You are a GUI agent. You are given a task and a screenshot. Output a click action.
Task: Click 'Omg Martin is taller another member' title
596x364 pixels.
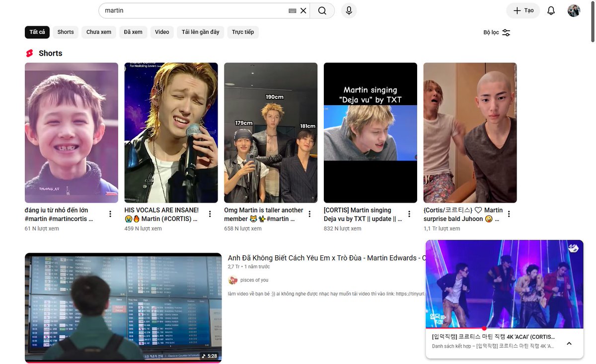pos(264,215)
